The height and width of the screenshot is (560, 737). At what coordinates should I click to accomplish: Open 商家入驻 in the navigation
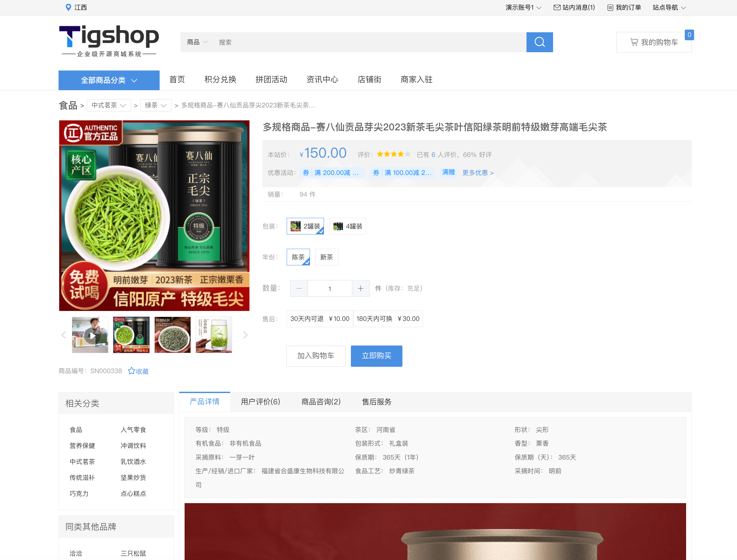click(x=416, y=79)
